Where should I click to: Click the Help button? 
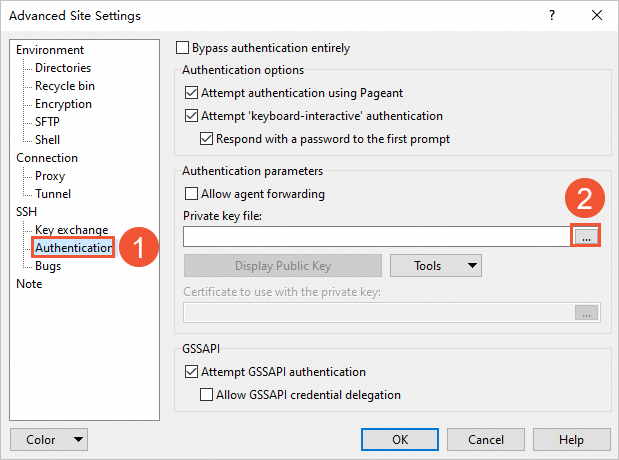[x=571, y=439]
